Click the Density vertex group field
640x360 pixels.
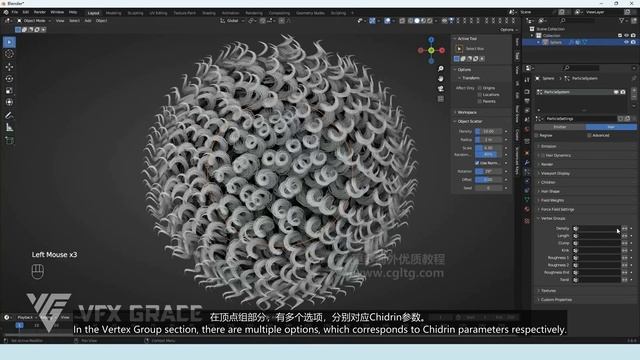pyautogui.click(x=596, y=229)
